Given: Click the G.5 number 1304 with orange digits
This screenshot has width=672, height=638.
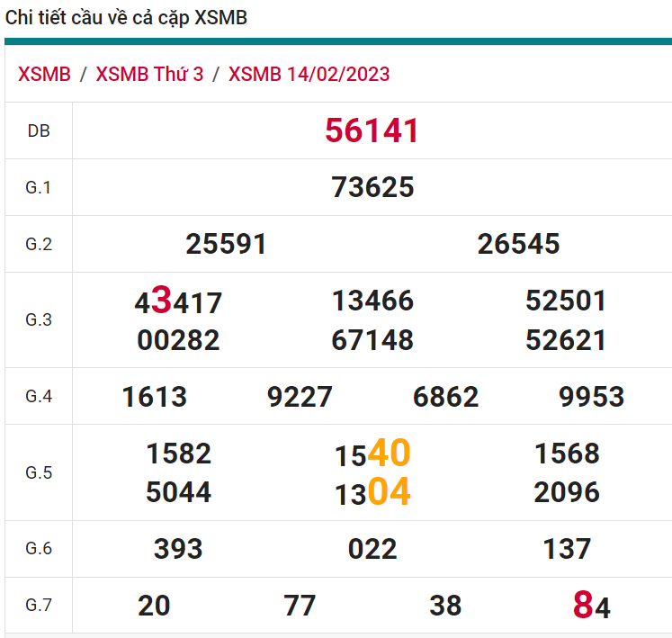Looking at the screenshot, I should tap(372, 492).
